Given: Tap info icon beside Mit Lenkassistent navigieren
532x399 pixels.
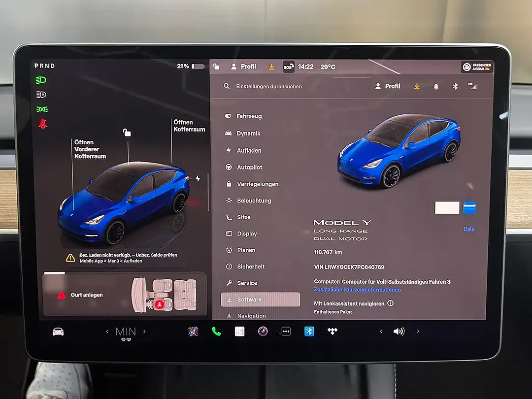Looking at the screenshot, I should coord(390,303).
